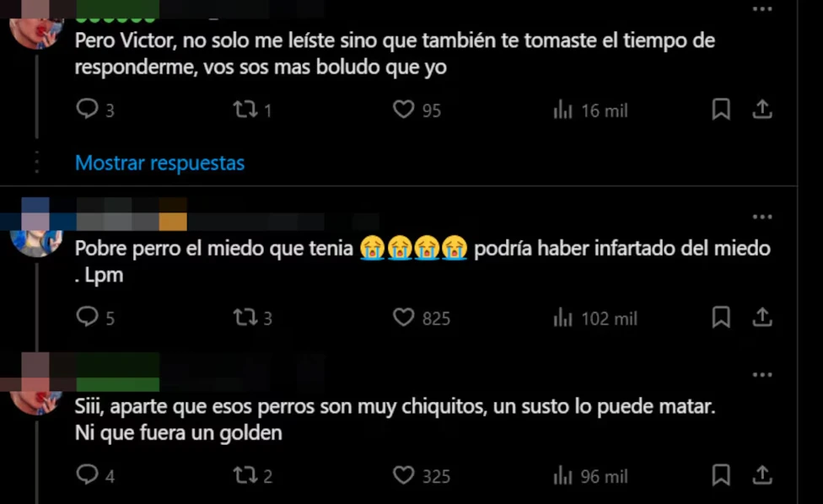Reply to the Pobre perro tweet
Image resolution: width=823 pixels, height=504 pixels.
tap(88, 318)
